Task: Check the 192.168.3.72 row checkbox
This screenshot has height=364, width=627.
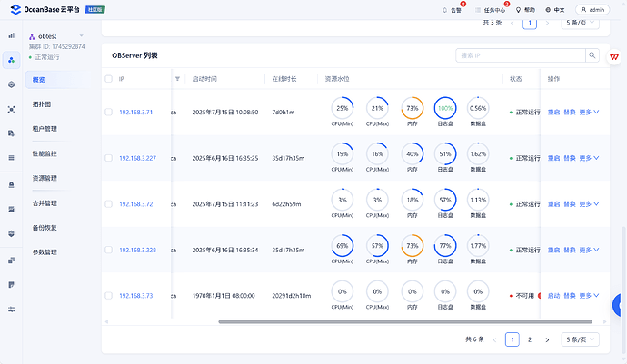Action: pyautogui.click(x=109, y=203)
